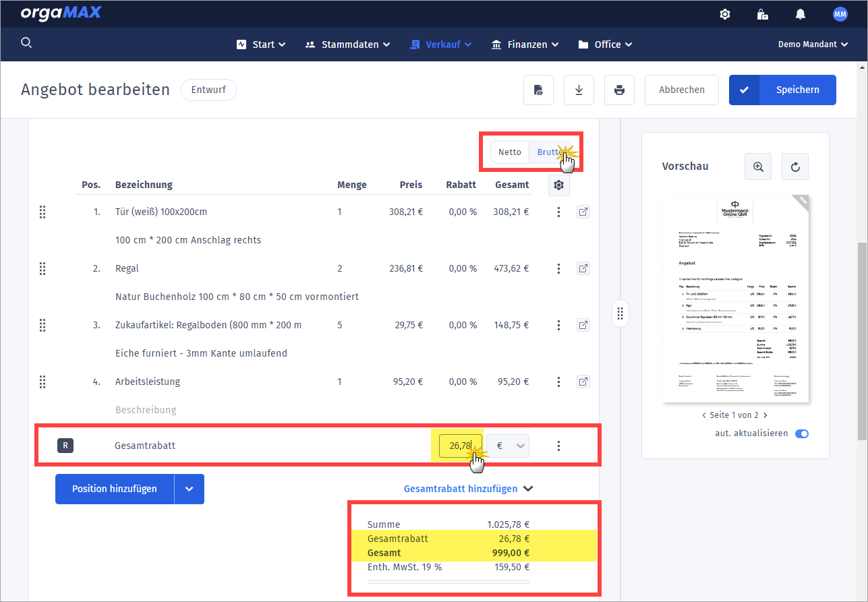Image resolution: width=868 pixels, height=602 pixels.
Task: Open the notifications bell
Action: (801, 13)
